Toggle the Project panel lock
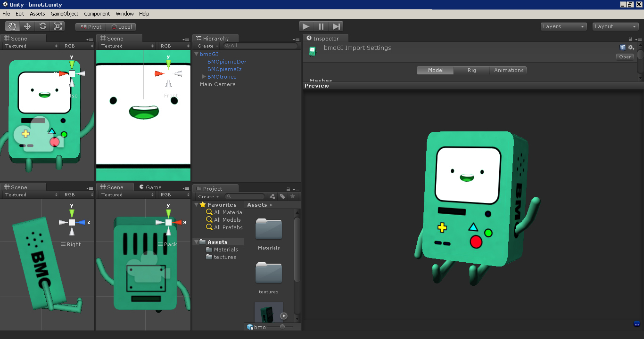 point(288,189)
